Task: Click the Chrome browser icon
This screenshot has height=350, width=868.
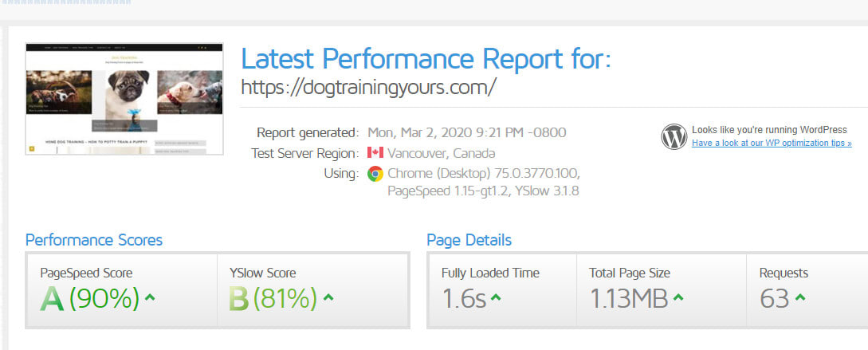Action: point(375,174)
